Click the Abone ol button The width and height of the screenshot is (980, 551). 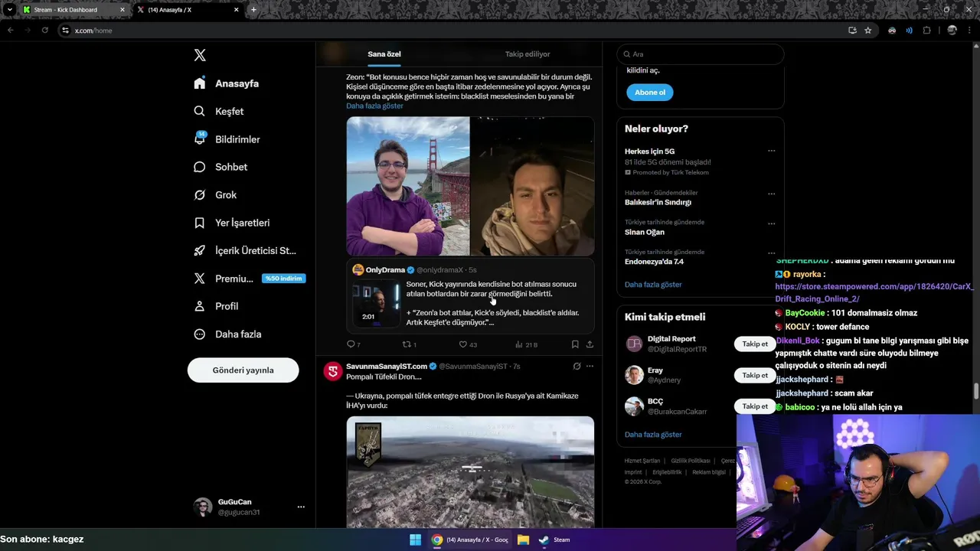click(x=650, y=93)
